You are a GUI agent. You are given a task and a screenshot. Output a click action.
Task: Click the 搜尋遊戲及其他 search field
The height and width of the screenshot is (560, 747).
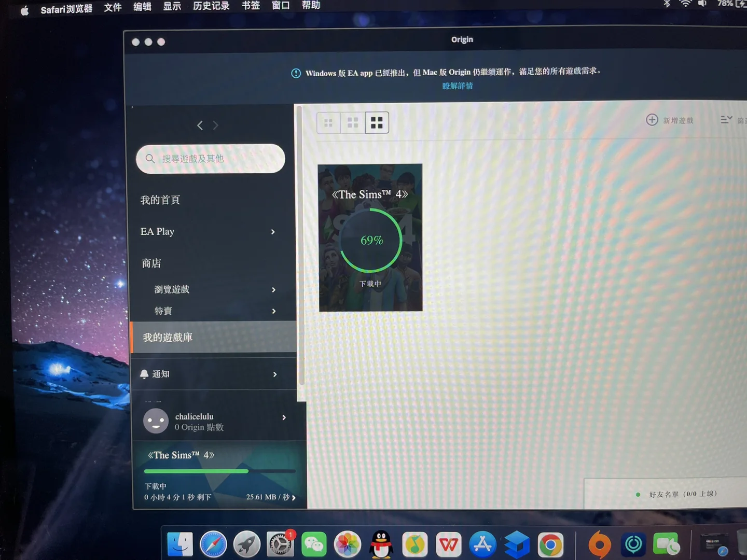211,159
